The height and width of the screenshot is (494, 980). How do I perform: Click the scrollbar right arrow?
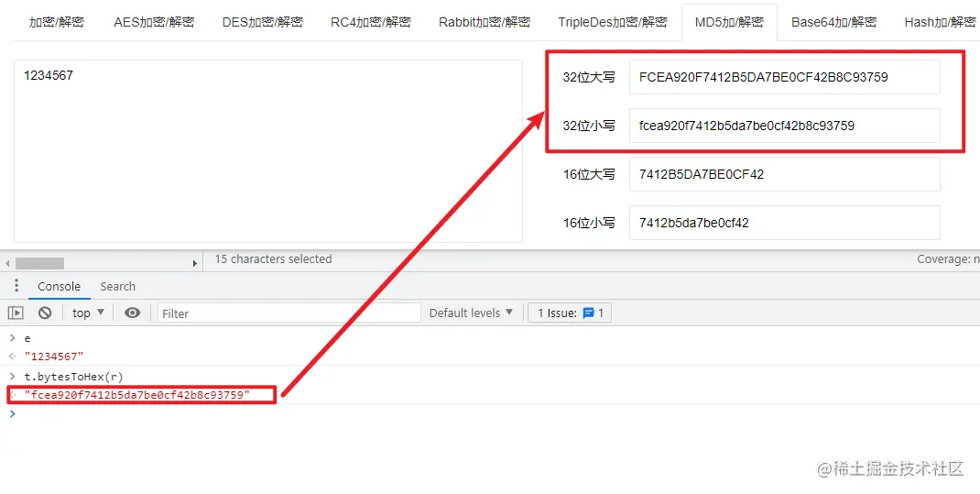[195, 263]
